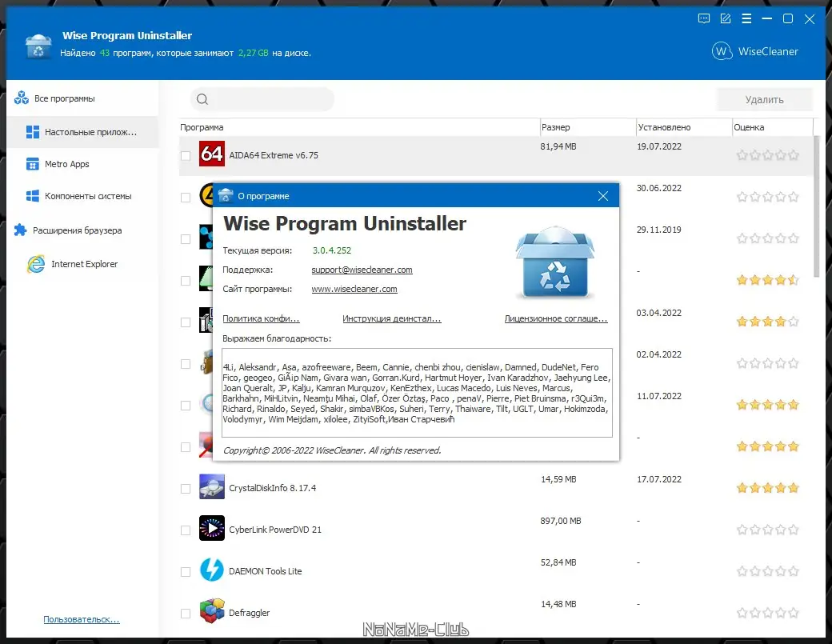The height and width of the screenshot is (644, 832).
Task: Sort by the Установлено column header
Action: point(684,127)
